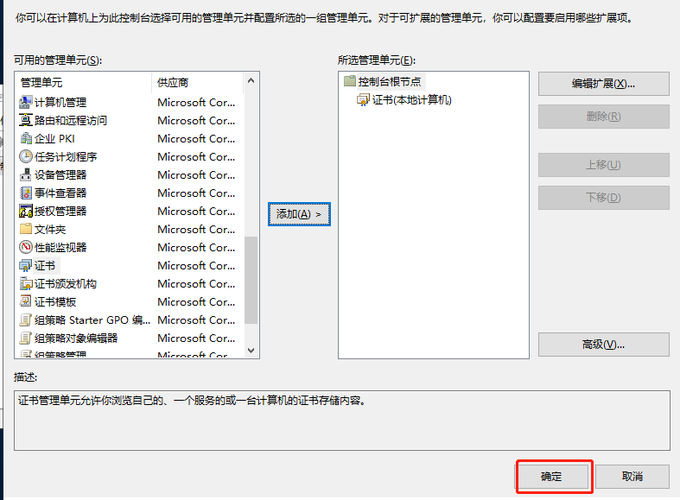
Task: Select 证书颁发机构 entry
Action: click(x=65, y=284)
